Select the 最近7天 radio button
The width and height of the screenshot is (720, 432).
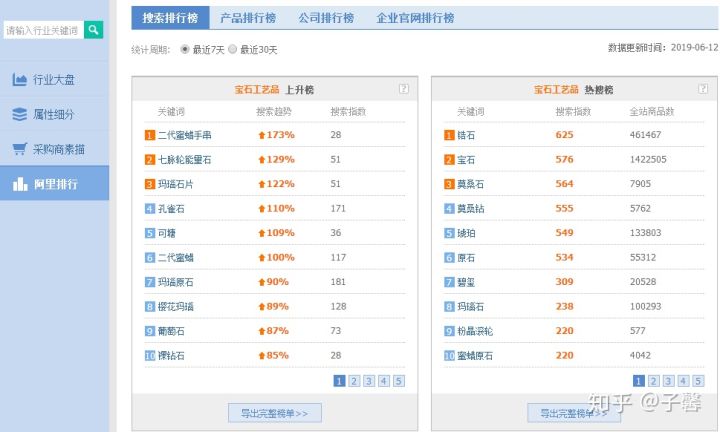(x=185, y=49)
